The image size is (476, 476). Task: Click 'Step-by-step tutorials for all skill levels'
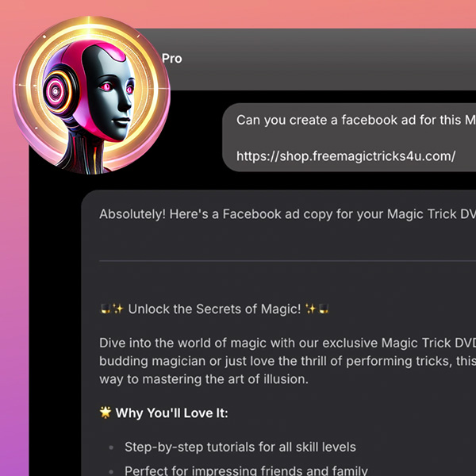coord(240,447)
